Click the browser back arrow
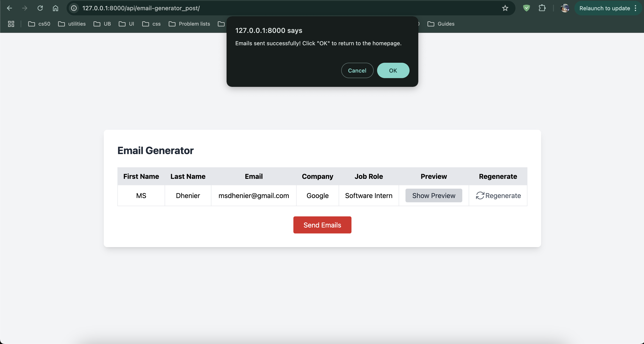 [x=9, y=8]
